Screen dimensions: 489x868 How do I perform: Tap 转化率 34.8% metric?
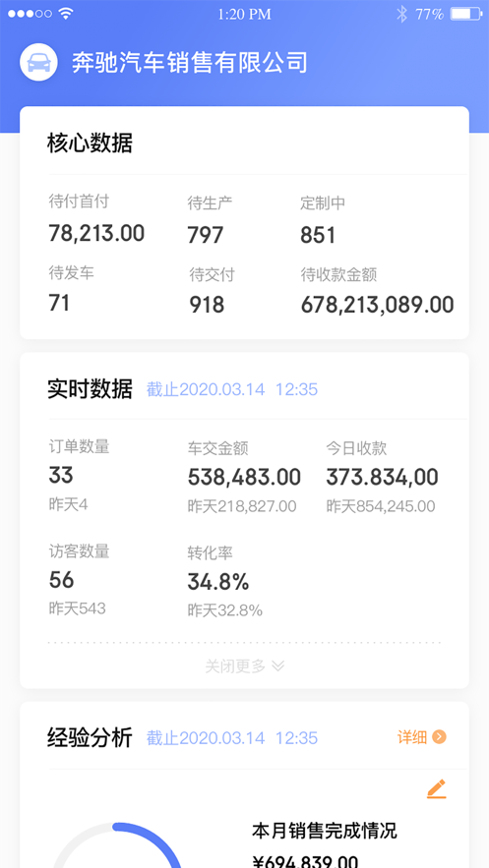(218, 582)
